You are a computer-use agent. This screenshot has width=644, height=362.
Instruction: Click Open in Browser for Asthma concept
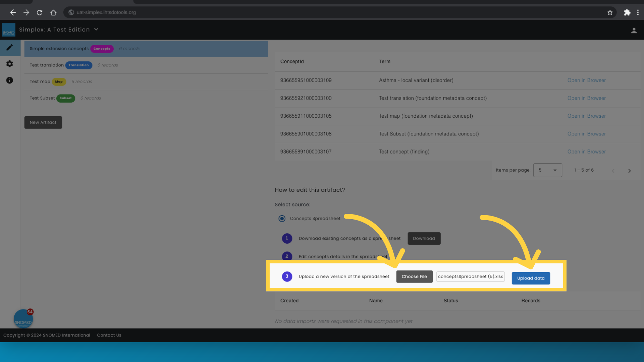[587, 80]
